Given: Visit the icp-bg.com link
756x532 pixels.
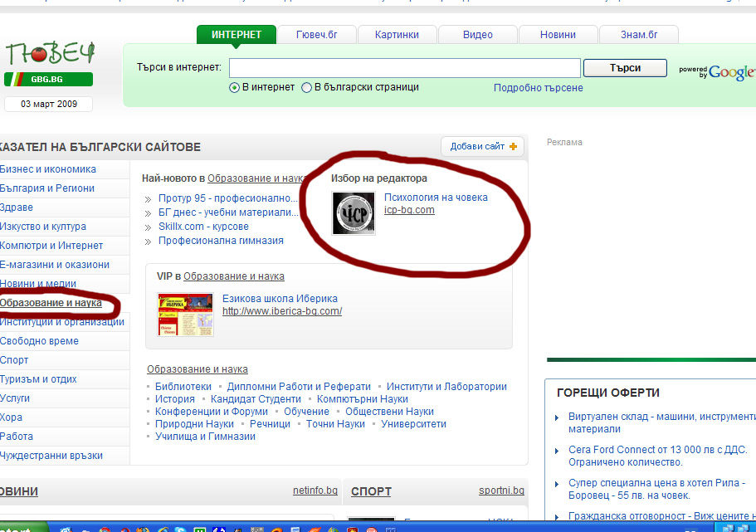Looking at the screenshot, I should pos(409,210).
